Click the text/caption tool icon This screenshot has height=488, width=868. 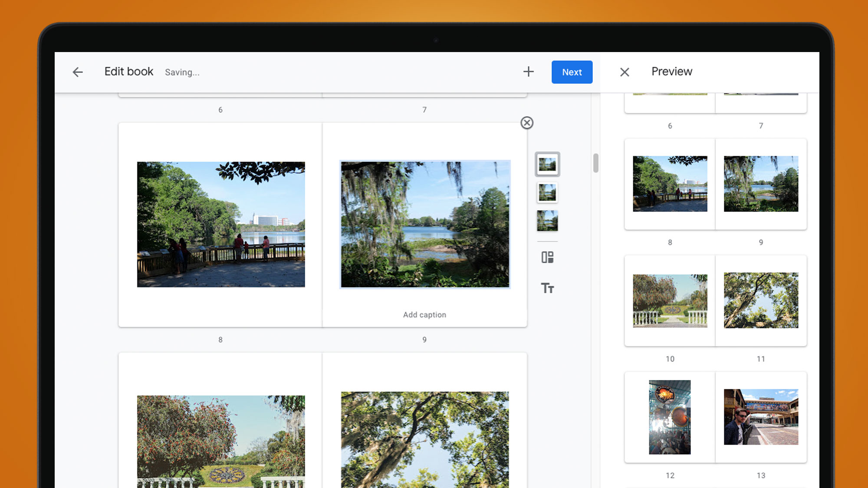click(x=547, y=288)
